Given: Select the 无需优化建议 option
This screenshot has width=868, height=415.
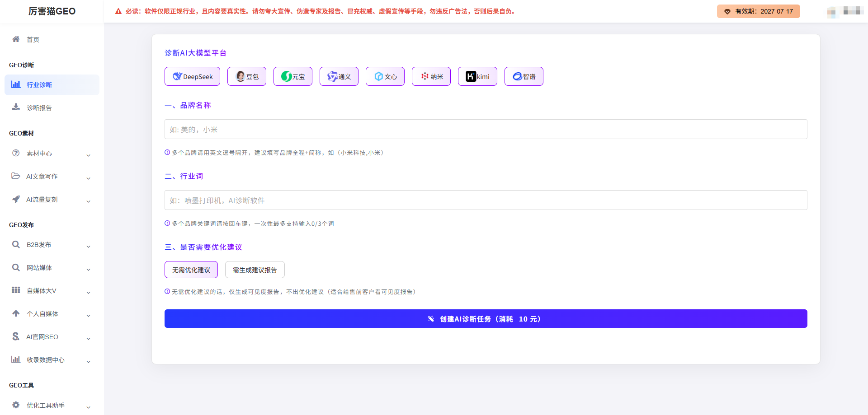Looking at the screenshot, I should coord(191,270).
